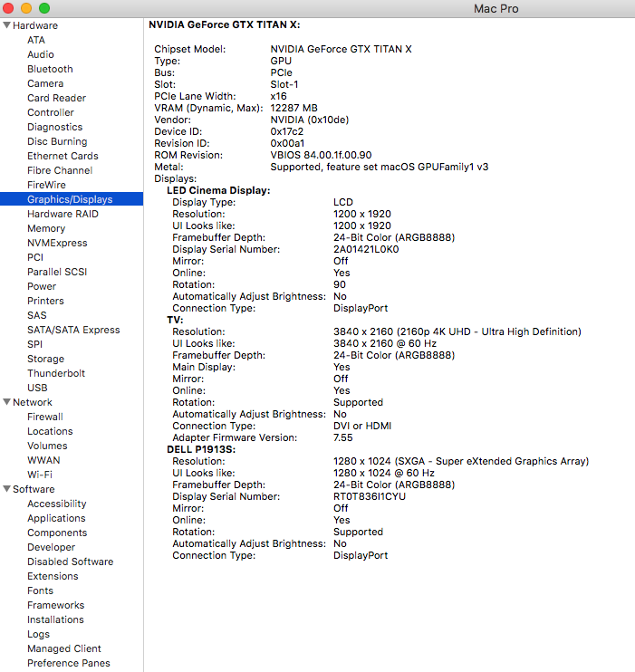Image resolution: width=635 pixels, height=672 pixels.
Task: Click the Device ID value 0x17c2
Action: tap(287, 131)
